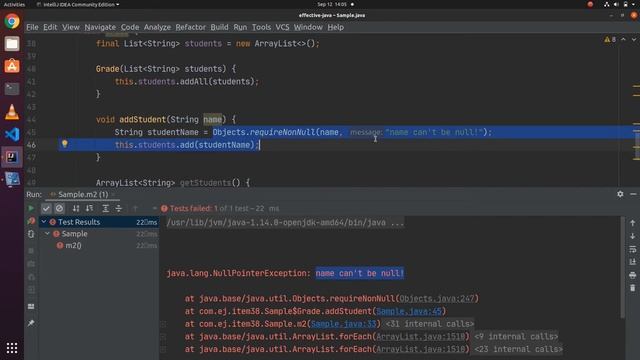Collapse the Sample test class node
This screenshot has width=640, height=360.
coord(47,233)
